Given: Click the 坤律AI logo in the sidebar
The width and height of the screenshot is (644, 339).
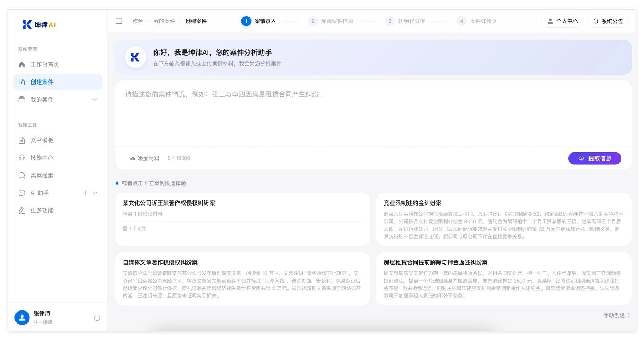Looking at the screenshot, I should click(x=39, y=25).
